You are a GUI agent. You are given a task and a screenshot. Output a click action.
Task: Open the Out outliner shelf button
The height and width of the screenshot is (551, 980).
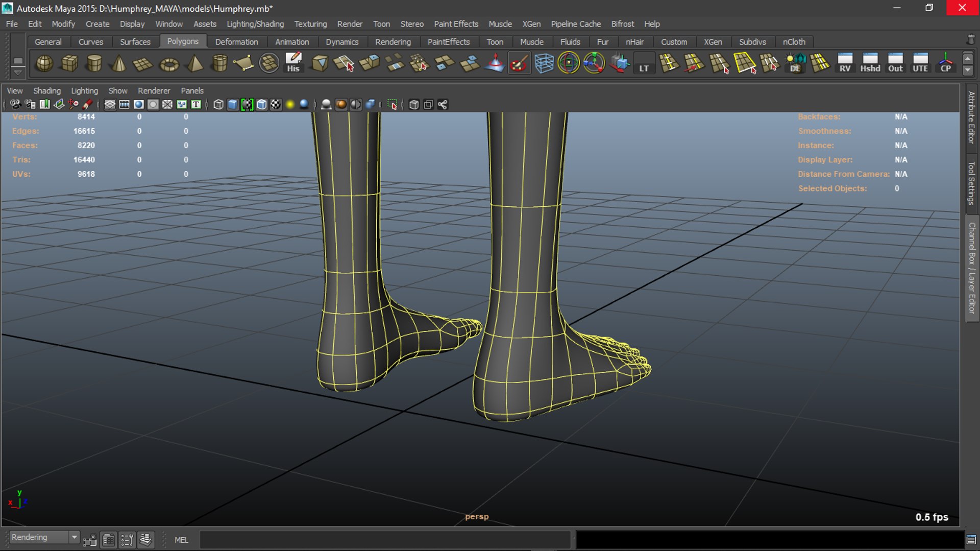click(x=895, y=63)
